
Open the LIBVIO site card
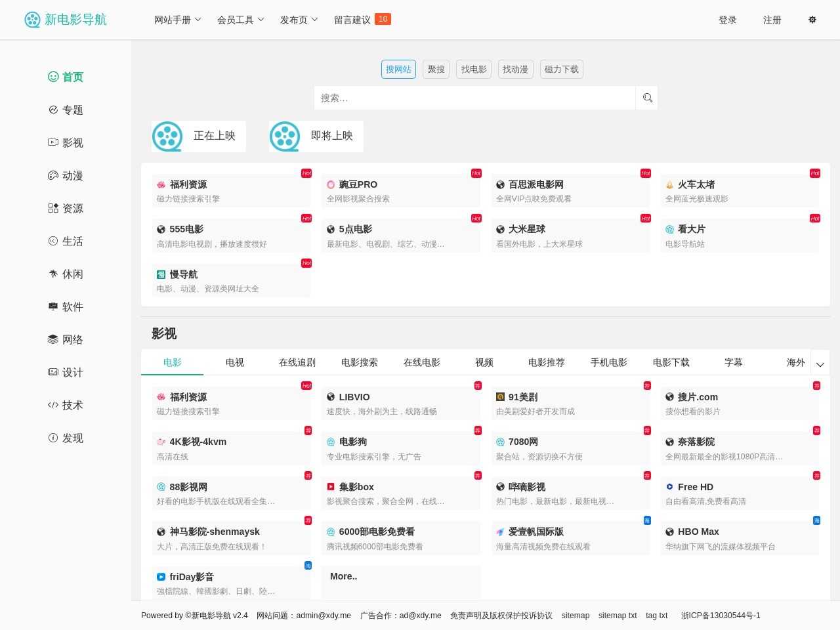[401, 404]
